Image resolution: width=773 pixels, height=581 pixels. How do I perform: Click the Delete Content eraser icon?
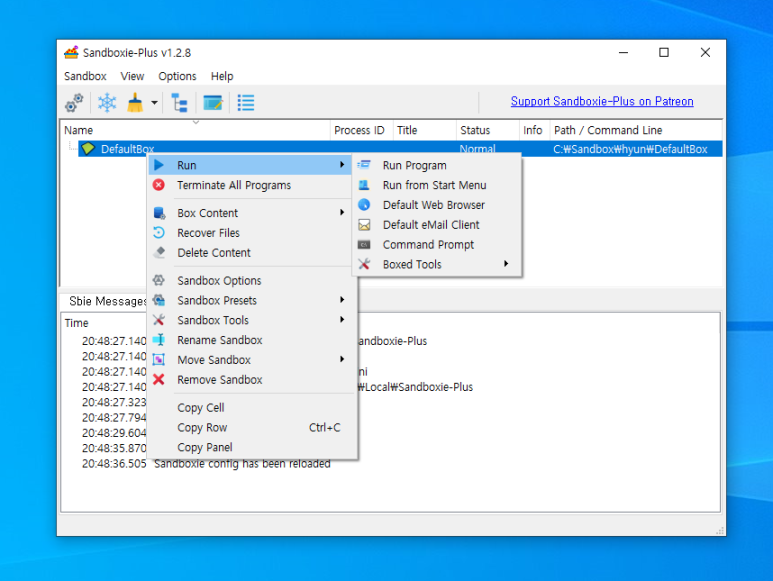159,252
